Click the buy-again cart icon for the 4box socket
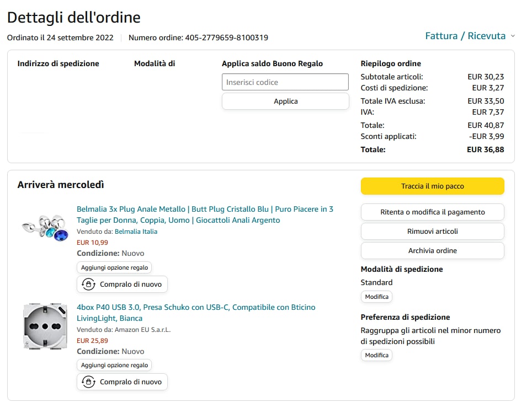532x408 pixels. tap(88, 382)
